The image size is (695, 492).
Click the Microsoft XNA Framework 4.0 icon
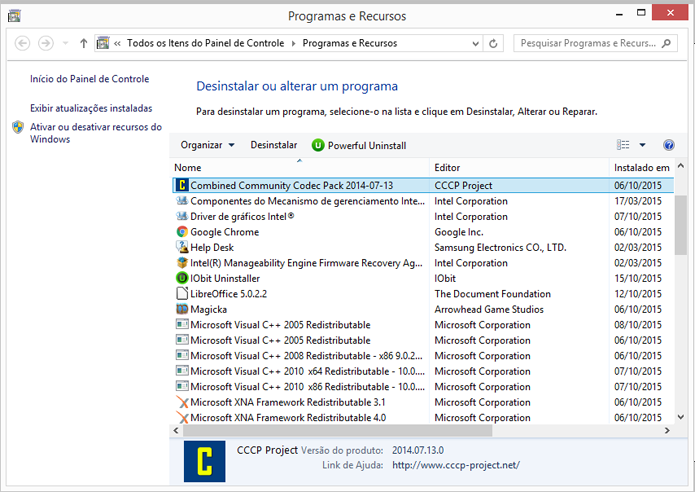click(182, 418)
